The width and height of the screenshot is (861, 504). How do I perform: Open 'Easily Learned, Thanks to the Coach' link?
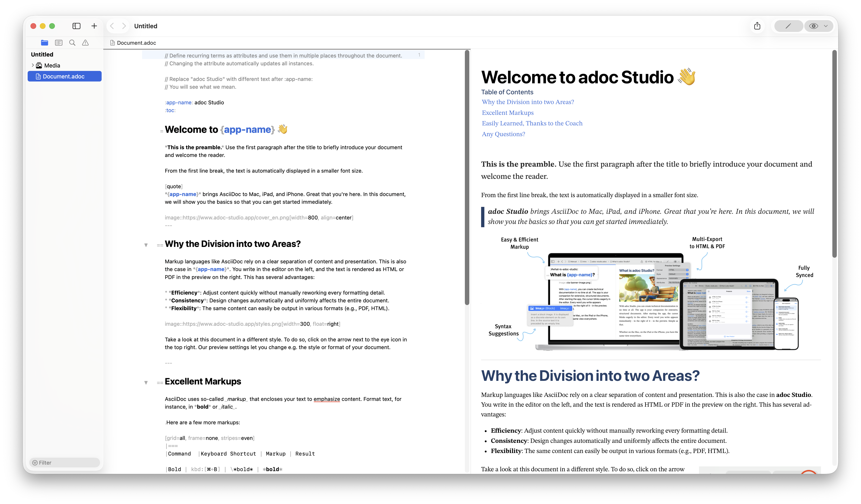[x=532, y=123]
